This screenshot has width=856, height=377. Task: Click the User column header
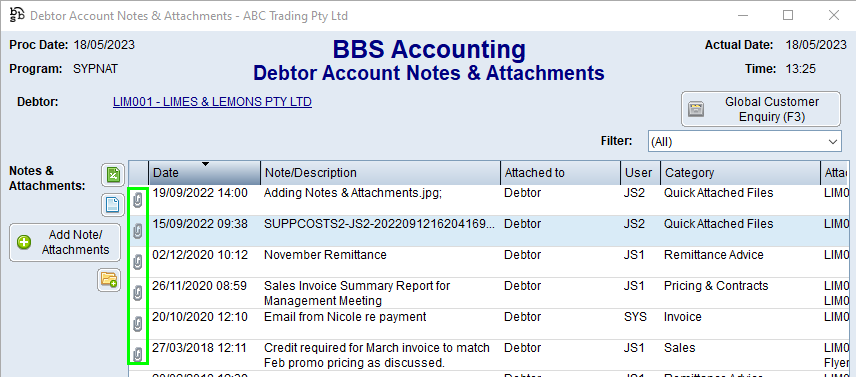(x=640, y=173)
